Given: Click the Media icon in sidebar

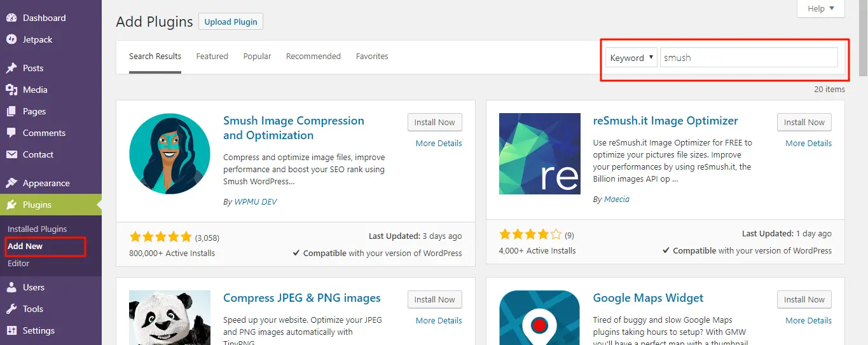Looking at the screenshot, I should [x=11, y=90].
